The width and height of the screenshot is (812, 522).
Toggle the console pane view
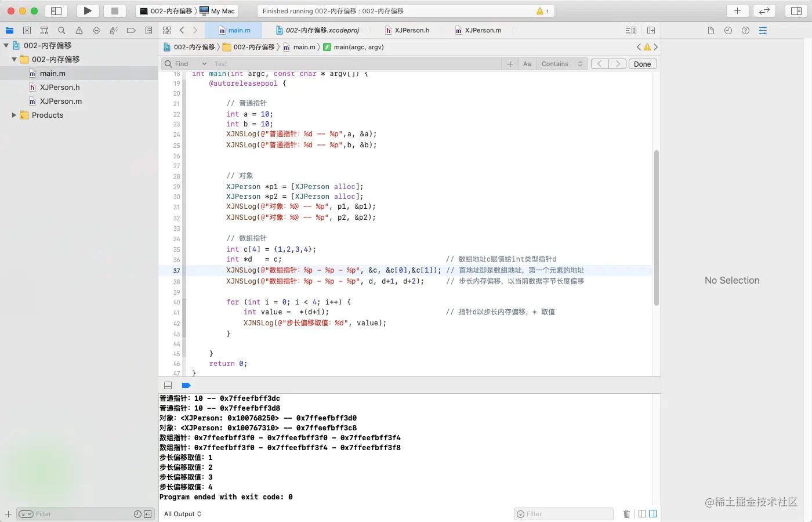(653, 514)
